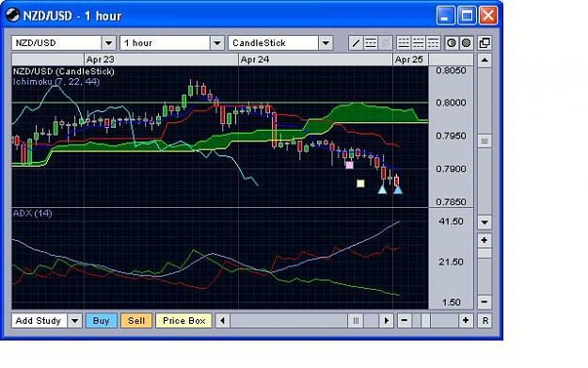Click the grid-lines icon with solid middle line

[418, 43]
